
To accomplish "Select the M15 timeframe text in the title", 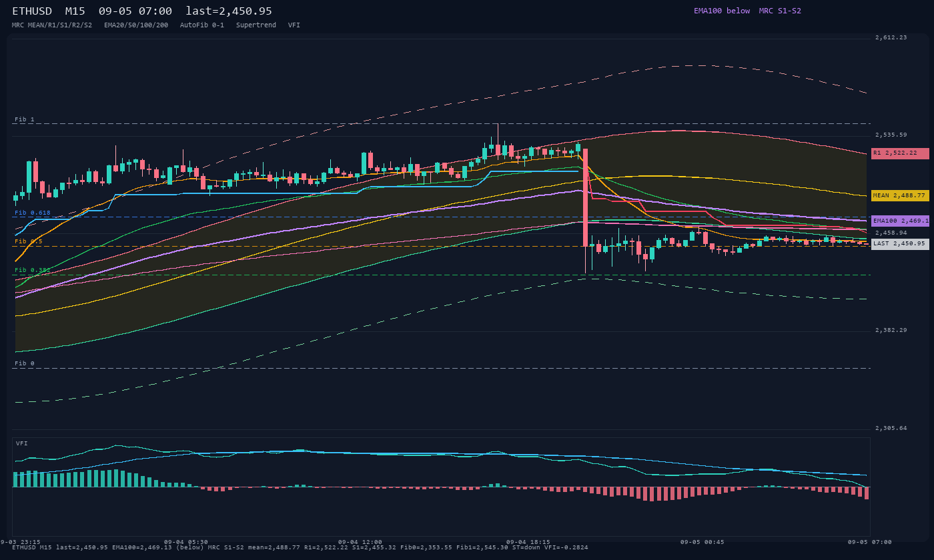I will 75,11.
